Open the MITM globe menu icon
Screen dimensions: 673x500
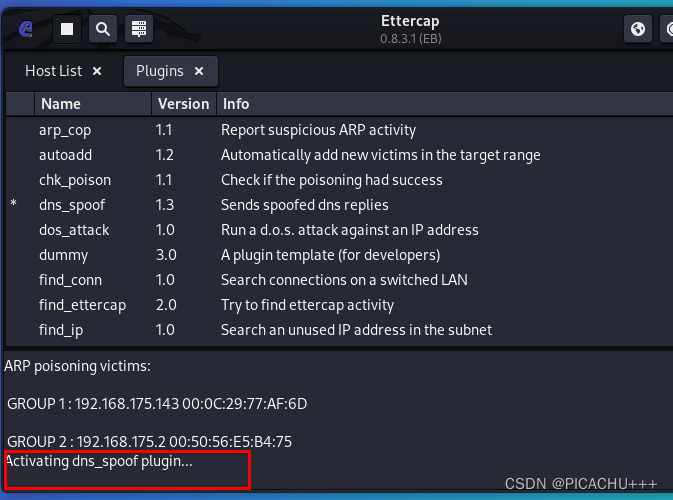click(x=637, y=30)
